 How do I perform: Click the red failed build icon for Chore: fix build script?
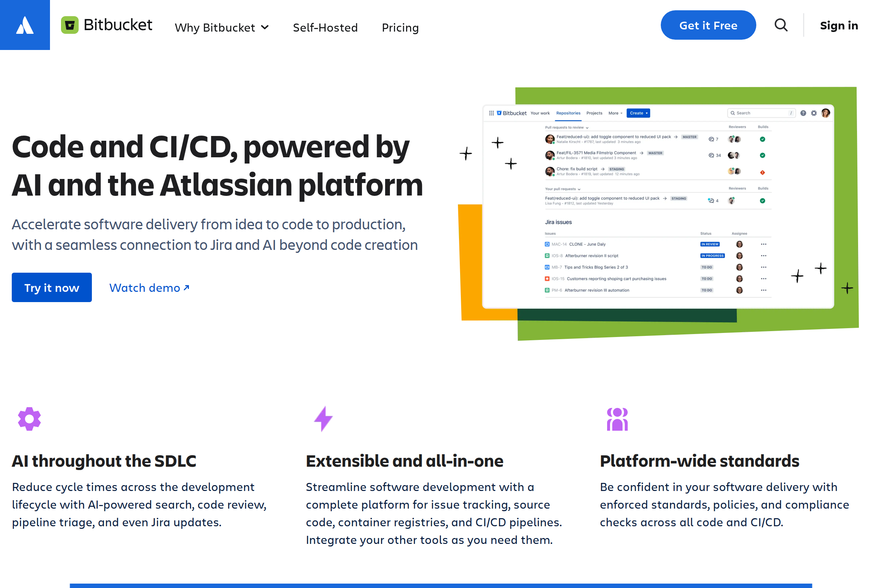click(762, 172)
